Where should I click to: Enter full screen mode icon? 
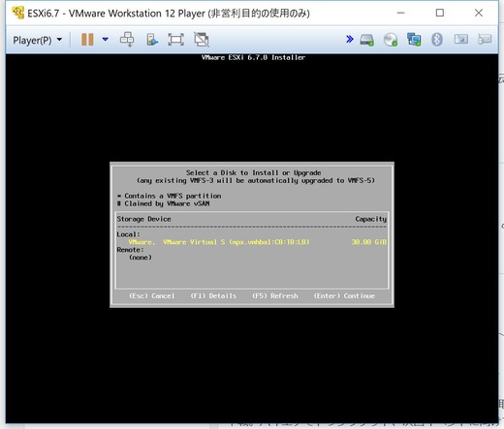[x=175, y=40]
